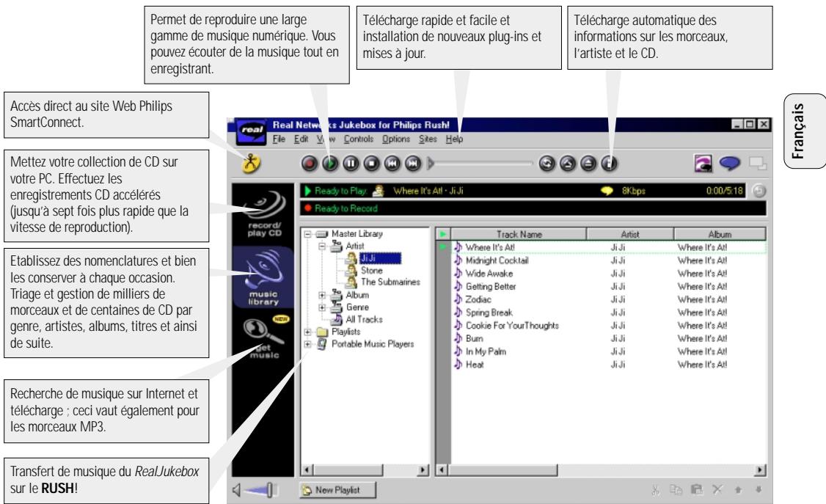Click the Copy icon in bottom toolbar
826x504 pixels.
coord(676,490)
